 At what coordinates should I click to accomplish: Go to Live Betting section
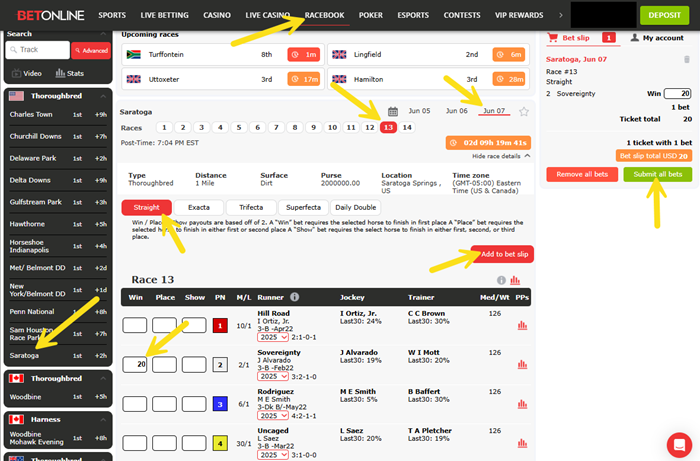click(164, 15)
